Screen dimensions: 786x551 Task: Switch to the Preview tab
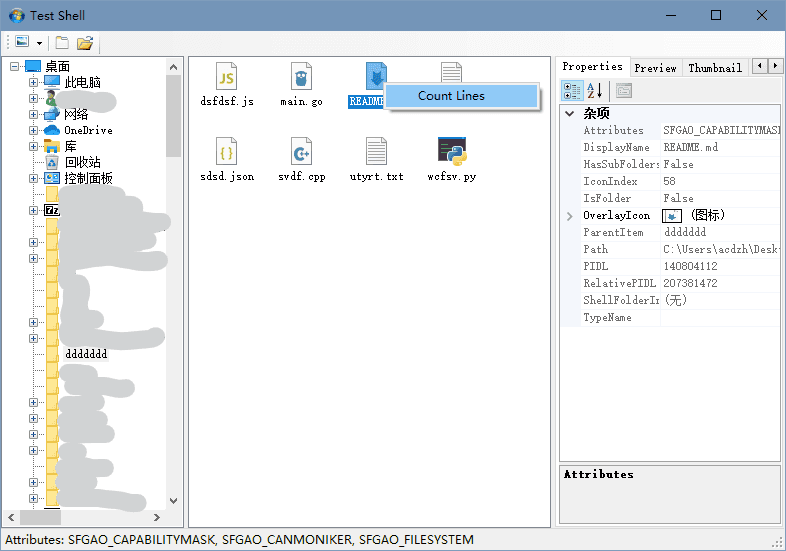coord(655,68)
